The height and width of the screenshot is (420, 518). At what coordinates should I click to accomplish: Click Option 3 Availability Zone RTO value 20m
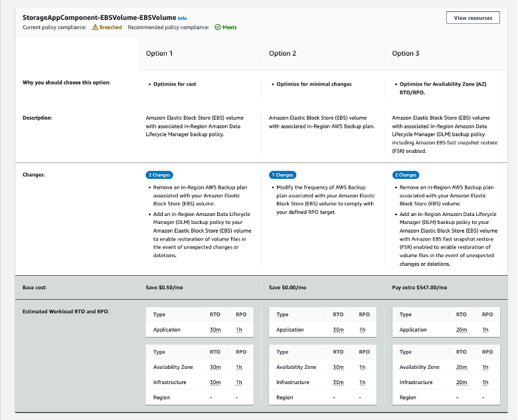coord(462,367)
